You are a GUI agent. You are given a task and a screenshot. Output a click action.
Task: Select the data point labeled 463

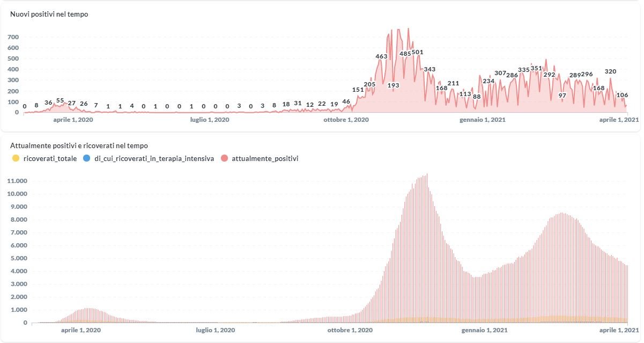pos(381,56)
